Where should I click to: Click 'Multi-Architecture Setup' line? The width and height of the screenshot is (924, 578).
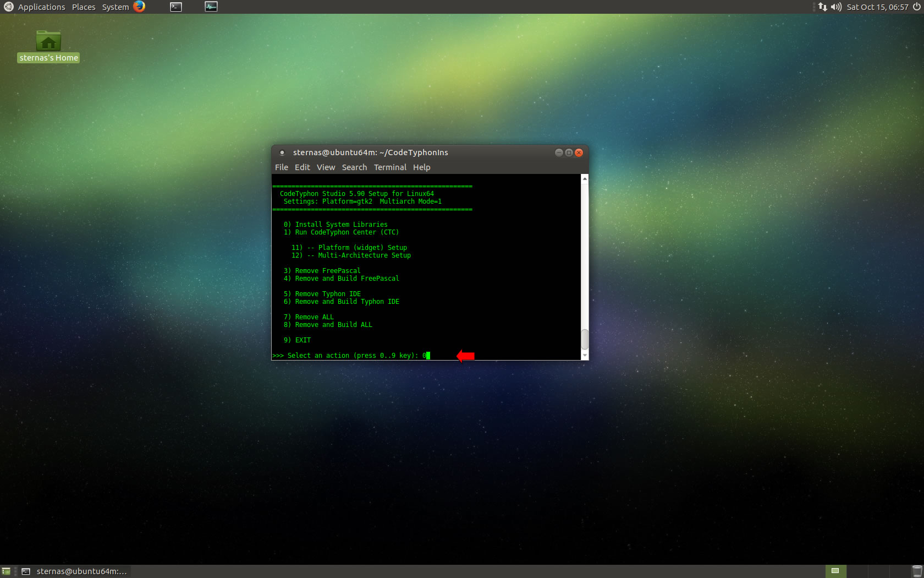(351, 255)
